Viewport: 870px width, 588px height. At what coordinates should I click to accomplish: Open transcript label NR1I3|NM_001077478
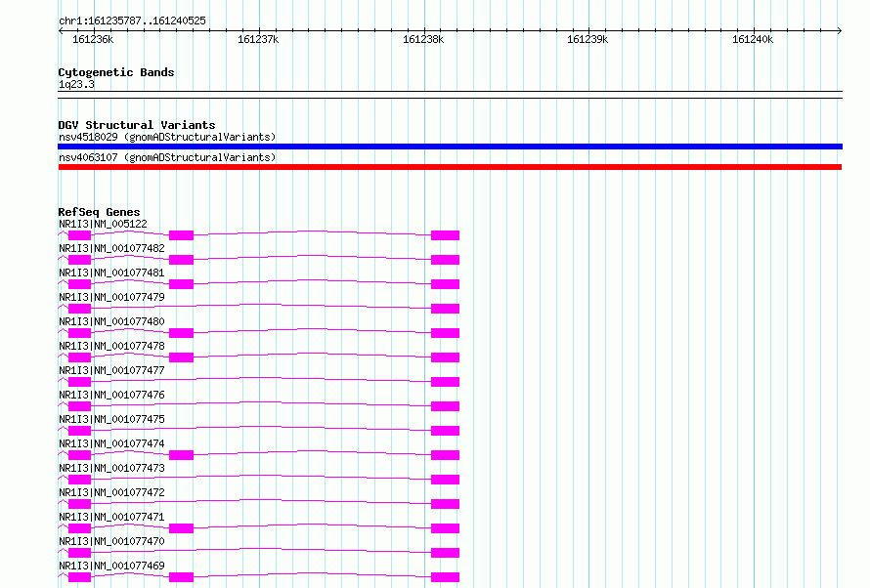pyautogui.click(x=111, y=346)
